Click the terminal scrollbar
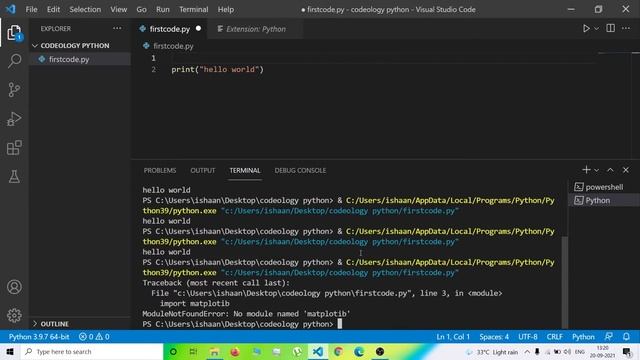This screenshot has height=360, width=640. click(564, 282)
